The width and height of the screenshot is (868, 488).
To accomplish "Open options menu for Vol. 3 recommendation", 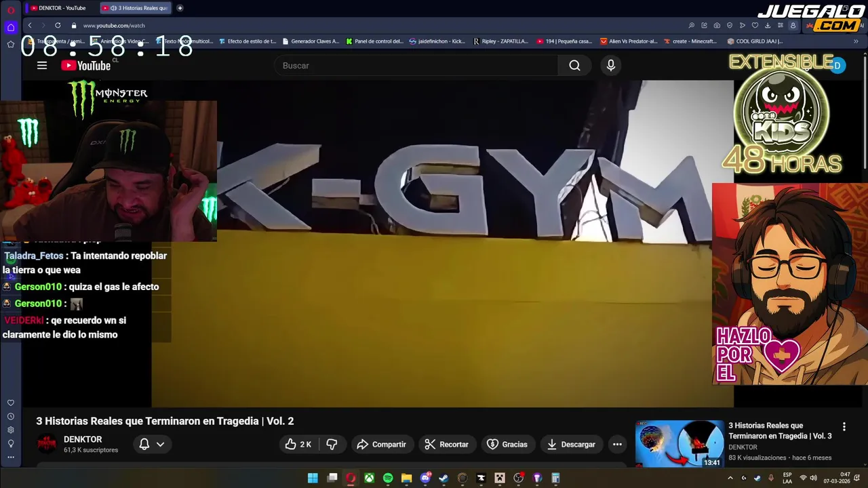I will tap(844, 427).
